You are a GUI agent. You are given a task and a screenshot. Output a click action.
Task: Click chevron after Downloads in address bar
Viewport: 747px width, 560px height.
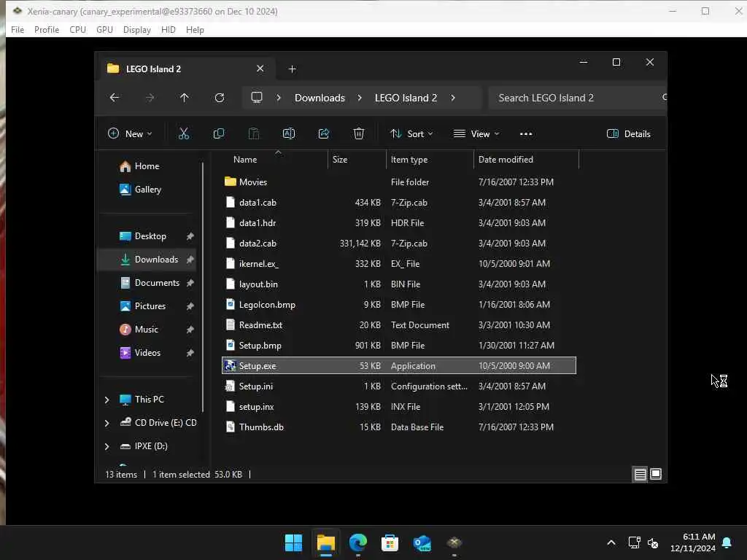[x=360, y=98]
